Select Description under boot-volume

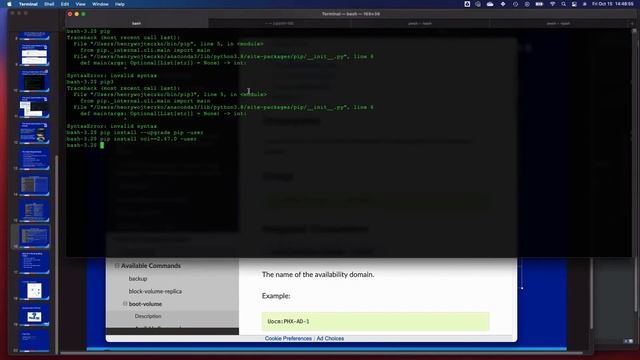point(148,316)
